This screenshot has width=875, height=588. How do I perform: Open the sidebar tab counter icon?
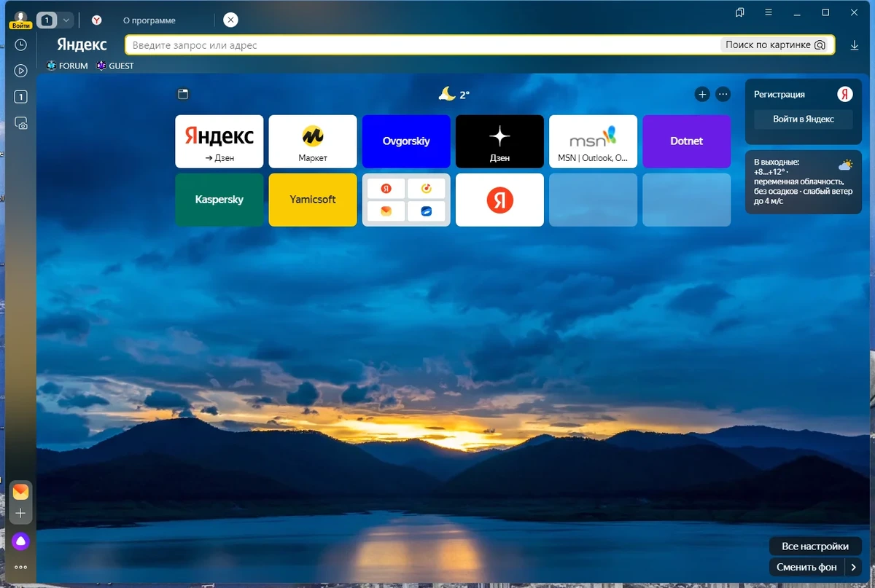[21, 97]
